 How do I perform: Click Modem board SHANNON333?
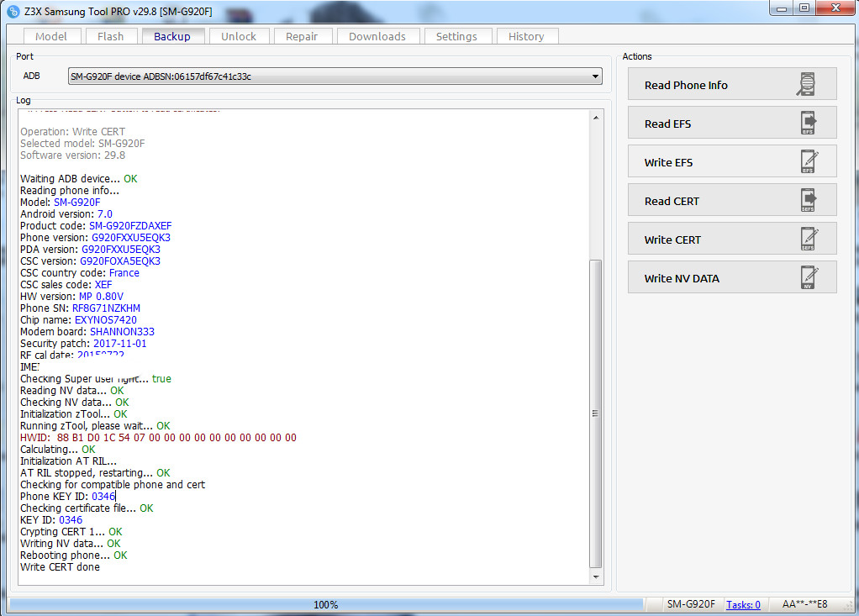122,331
